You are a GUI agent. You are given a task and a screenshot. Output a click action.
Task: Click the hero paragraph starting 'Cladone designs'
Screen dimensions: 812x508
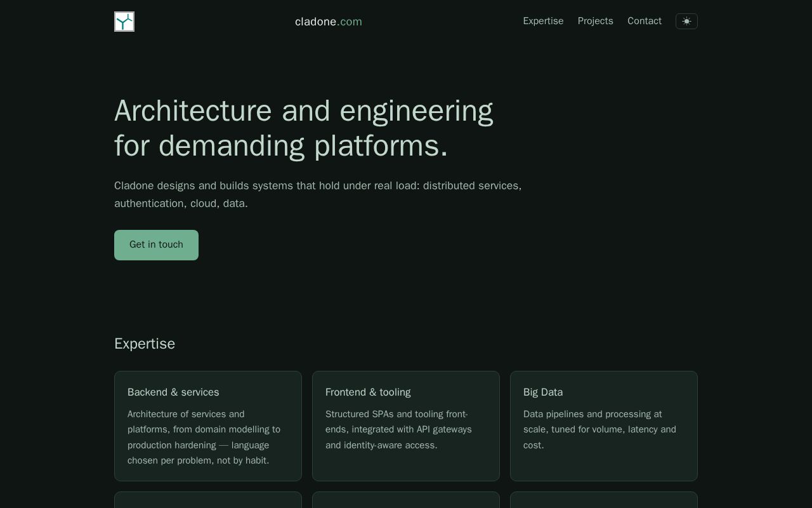point(318,194)
